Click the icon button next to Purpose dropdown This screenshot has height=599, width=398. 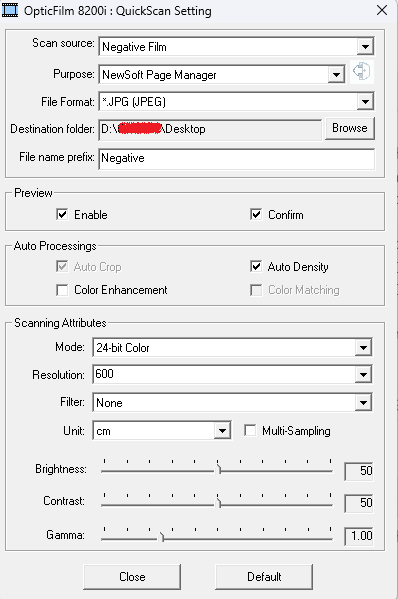tap(361, 71)
